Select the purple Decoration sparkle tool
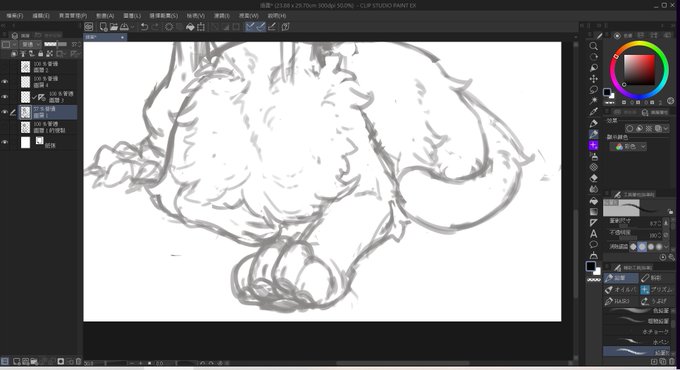This screenshot has height=370, width=680. click(x=593, y=145)
